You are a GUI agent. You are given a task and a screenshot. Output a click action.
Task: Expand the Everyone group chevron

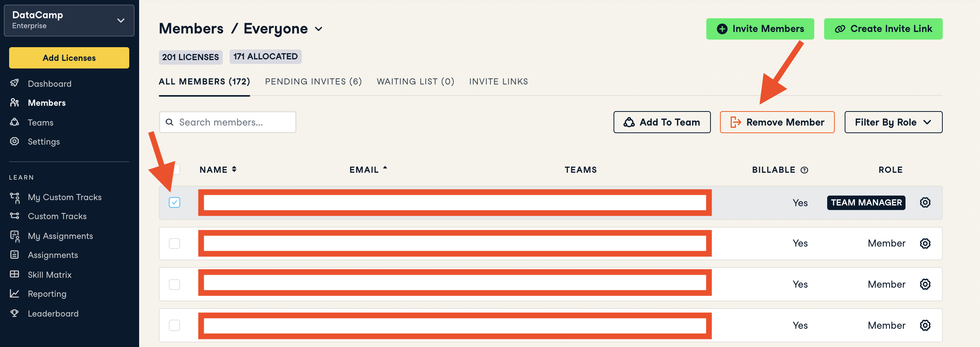tap(319, 29)
